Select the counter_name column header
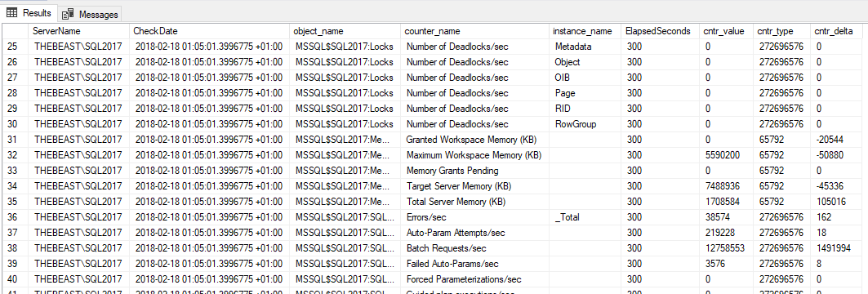 [475, 31]
